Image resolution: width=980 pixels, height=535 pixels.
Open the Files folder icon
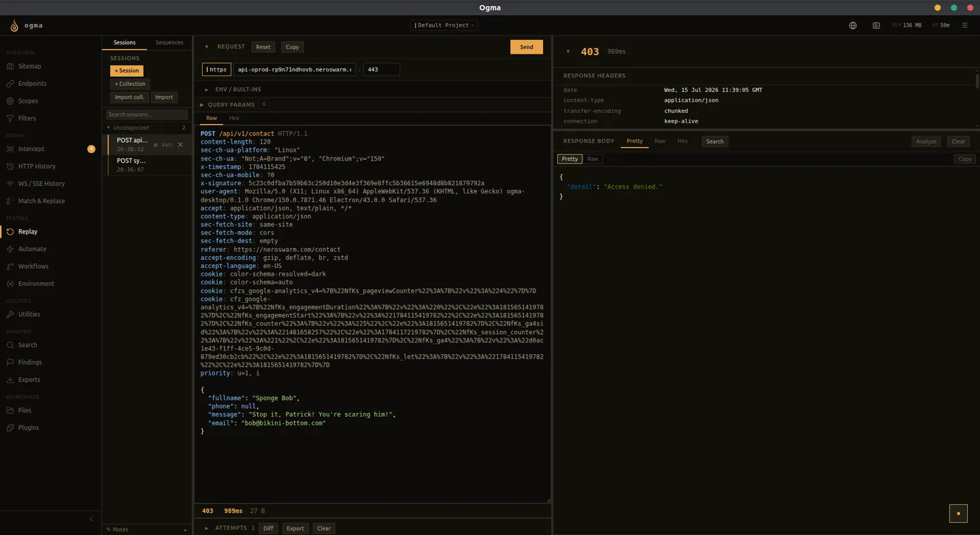tap(10, 410)
